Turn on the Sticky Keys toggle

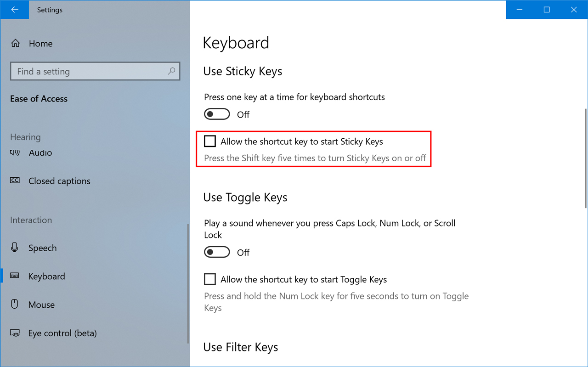(x=217, y=114)
